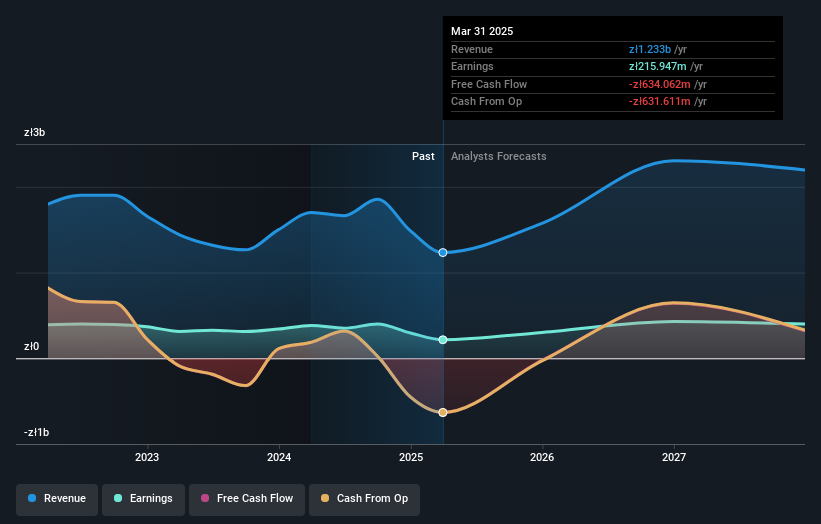The height and width of the screenshot is (524, 821).
Task: Click the -zł634.062m free cash flow value
Action: pos(660,84)
